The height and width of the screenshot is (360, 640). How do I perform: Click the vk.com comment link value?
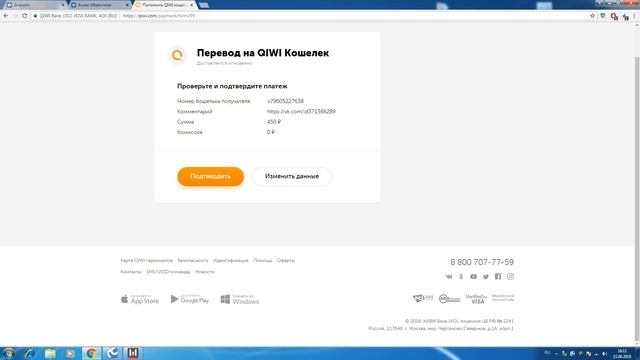pyautogui.click(x=301, y=111)
